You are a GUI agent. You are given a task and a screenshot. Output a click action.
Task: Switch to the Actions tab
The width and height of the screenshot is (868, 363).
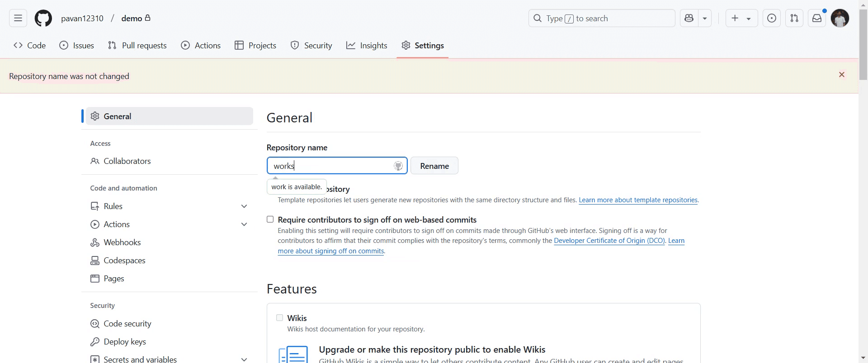point(201,46)
